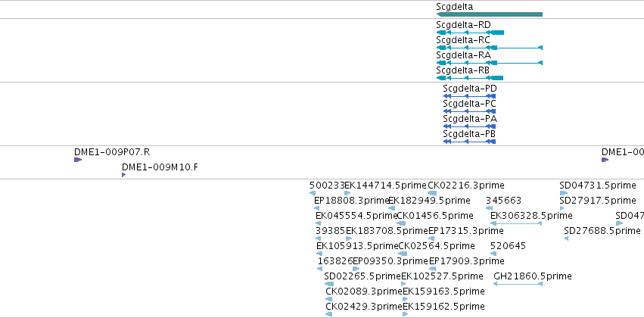
Task: Select the DME1-009P07.R purple arrow marker
Action: point(78,160)
